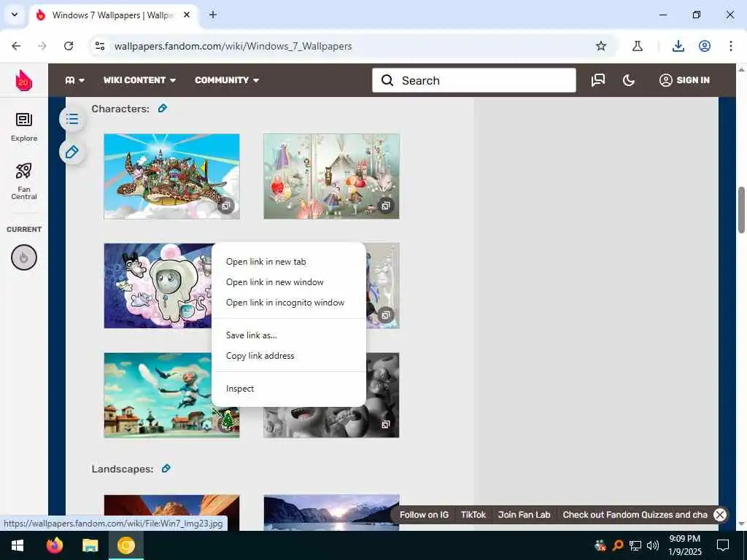Open File Explorer from the taskbar

pyautogui.click(x=90, y=545)
